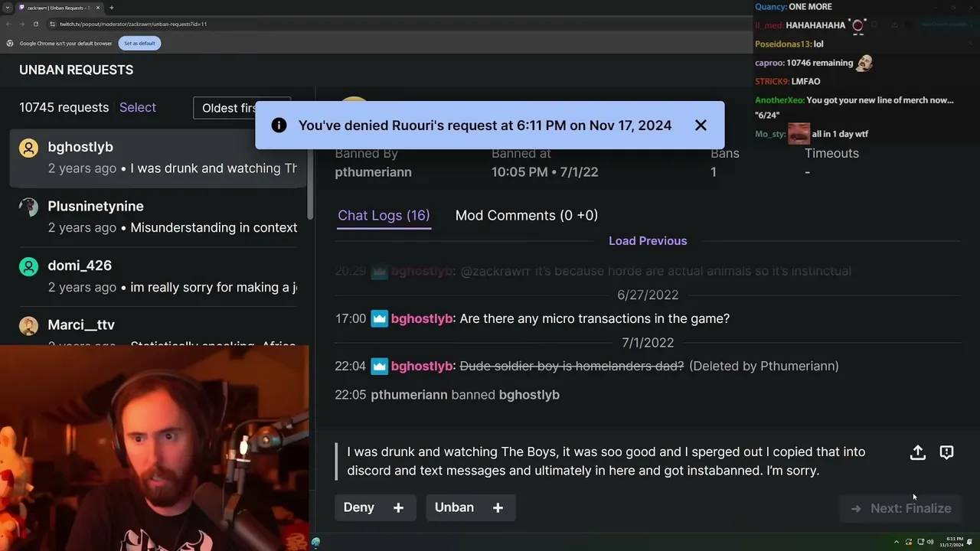Select the domi_426 unban request row
Image resolution: width=980 pixels, height=551 pixels.
(x=158, y=276)
